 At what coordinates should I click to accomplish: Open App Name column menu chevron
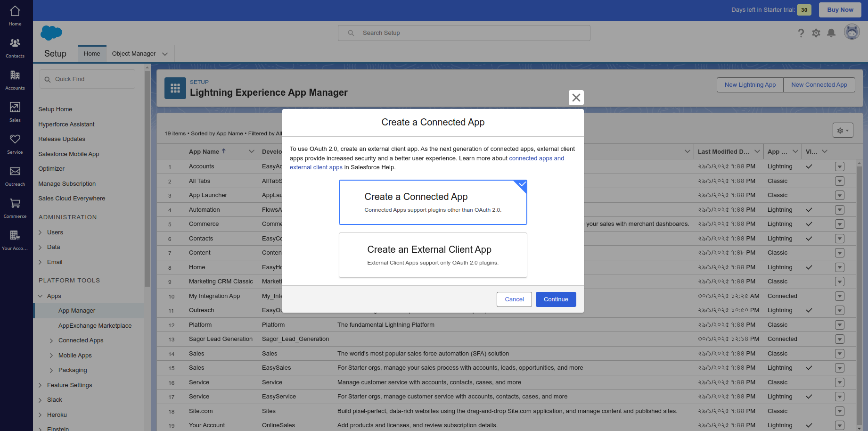click(251, 151)
